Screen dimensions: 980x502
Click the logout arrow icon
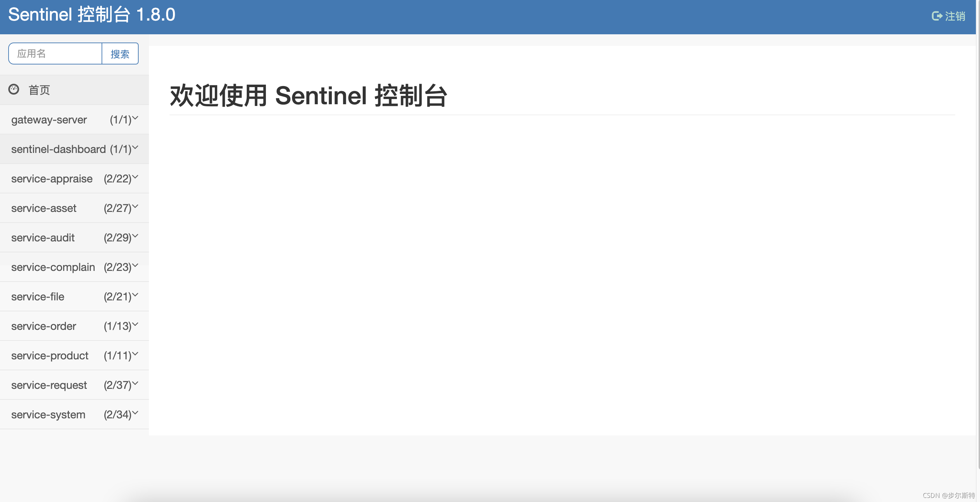[x=936, y=16]
